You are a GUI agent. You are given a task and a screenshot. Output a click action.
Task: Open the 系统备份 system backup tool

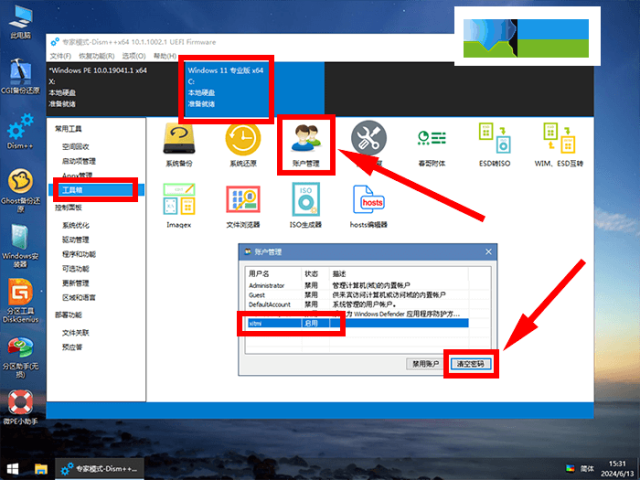[x=179, y=145]
